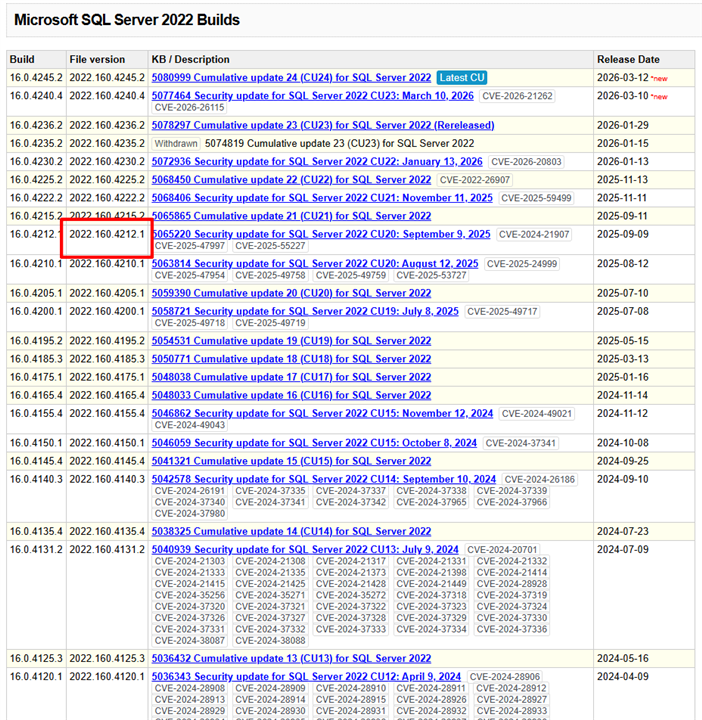This screenshot has height=720, width=702.
Task: Click the CVE-2024-37341 tag
Action: click(521, 443)
